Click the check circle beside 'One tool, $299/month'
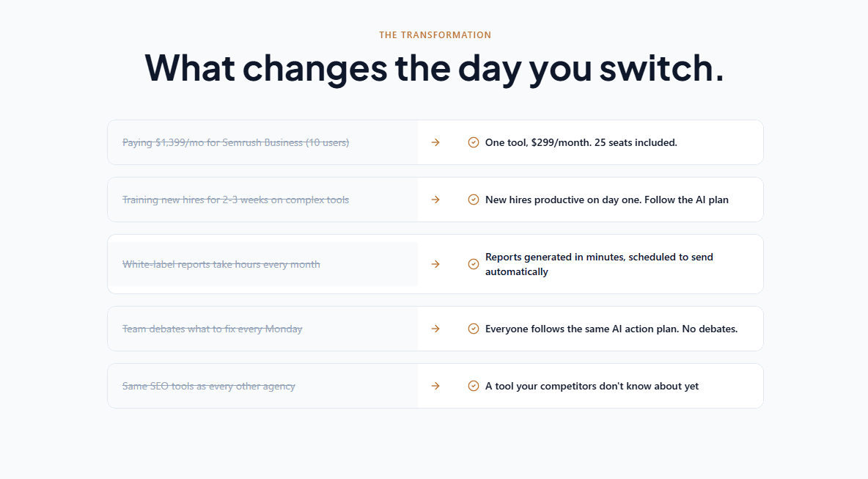The height and width of the screenshot is (479, 868). coord(474,142)
